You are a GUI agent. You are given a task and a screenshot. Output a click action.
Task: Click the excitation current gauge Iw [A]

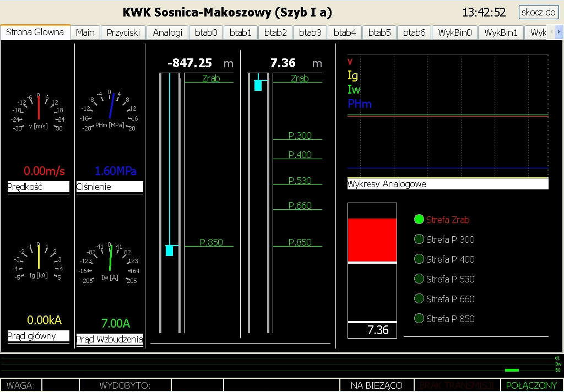110,264
